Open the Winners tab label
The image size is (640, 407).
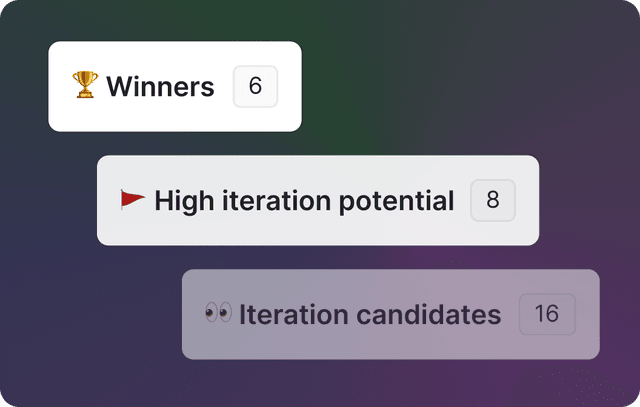pos(160,87)
